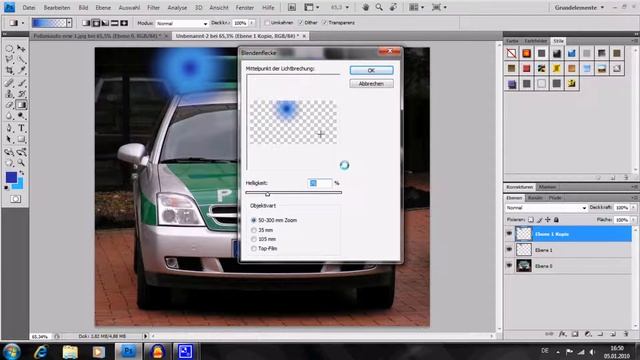640x360 pixels.
Task: Select the Clone Stamp tool
Action: [9, 94]
